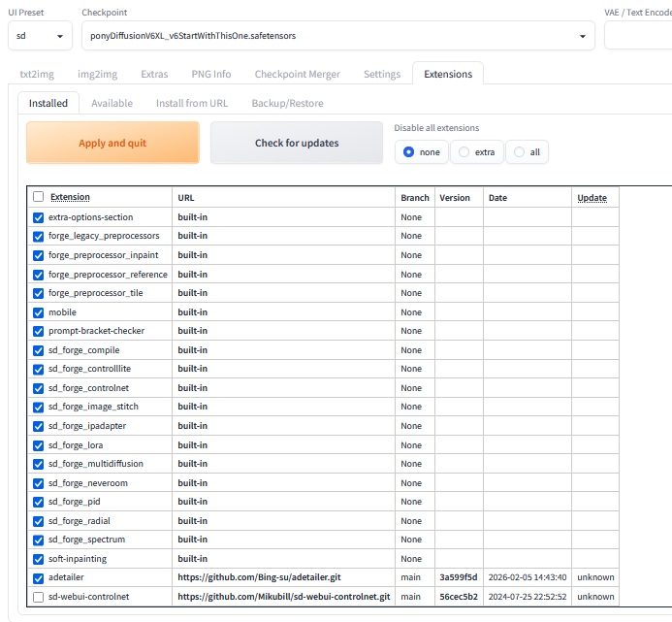Image resolution: width=672 pixels, height=622 pixels.
Task: Open the Checkpoint Merger tab
Action: [x=298, y=74]
